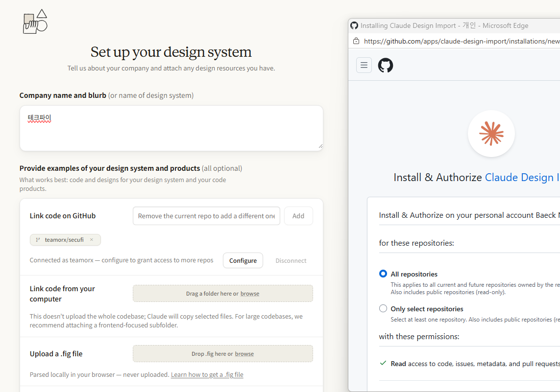Click the GitHub favicon in Edge title bar
This screenshot has height=392, width=560.
pyautogui.click(x=354, y=25)
